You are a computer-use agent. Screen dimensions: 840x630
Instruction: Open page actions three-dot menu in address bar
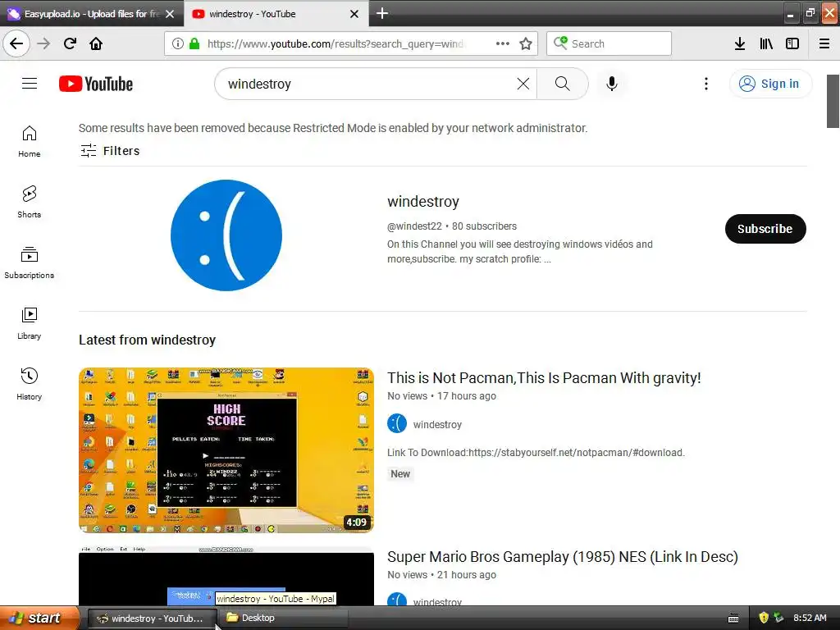pyautogui.click(x=503, y=43)
